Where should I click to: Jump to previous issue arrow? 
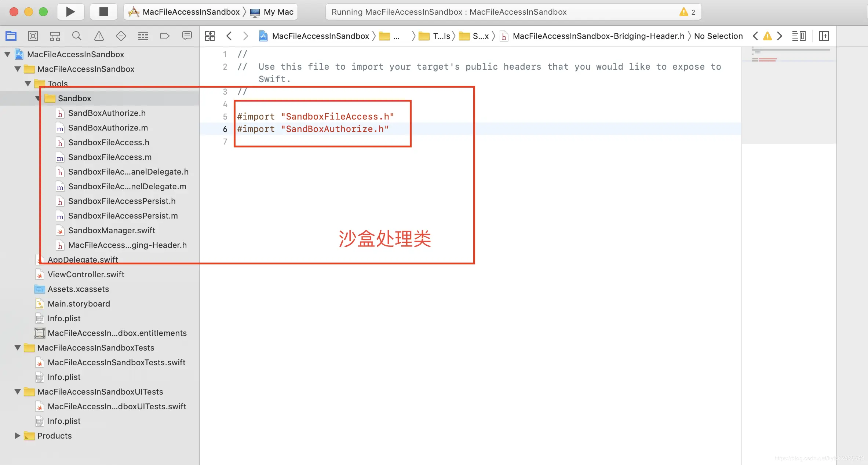point(755,36)
